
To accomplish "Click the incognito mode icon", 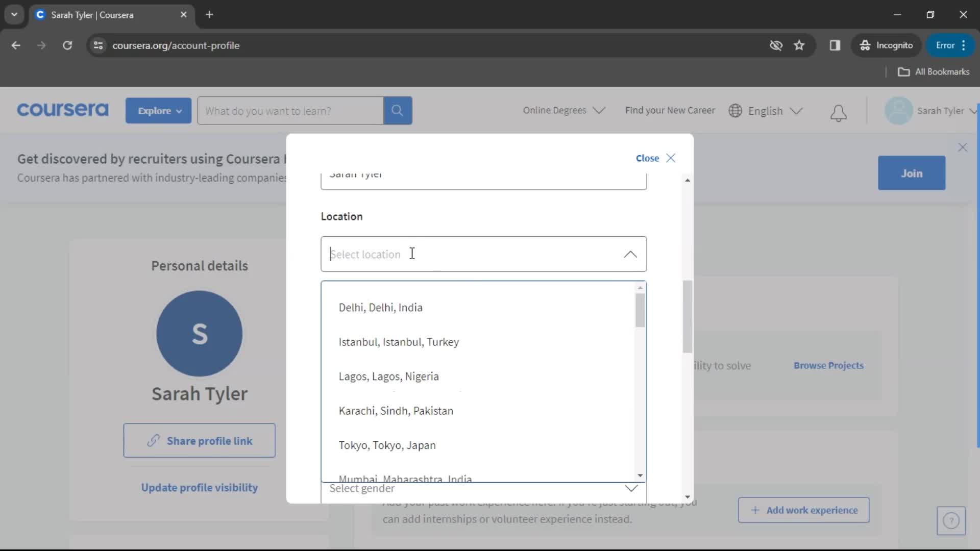I will [x=865, y=45].
